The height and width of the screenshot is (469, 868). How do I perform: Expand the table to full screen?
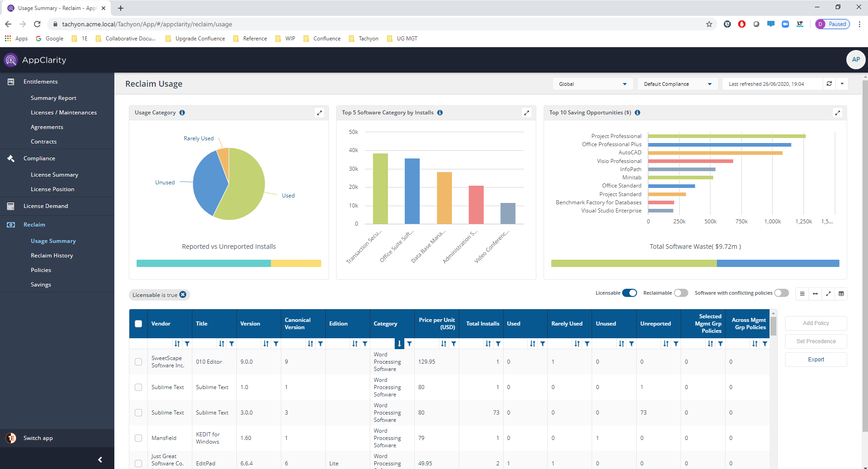tap(828, 294)
